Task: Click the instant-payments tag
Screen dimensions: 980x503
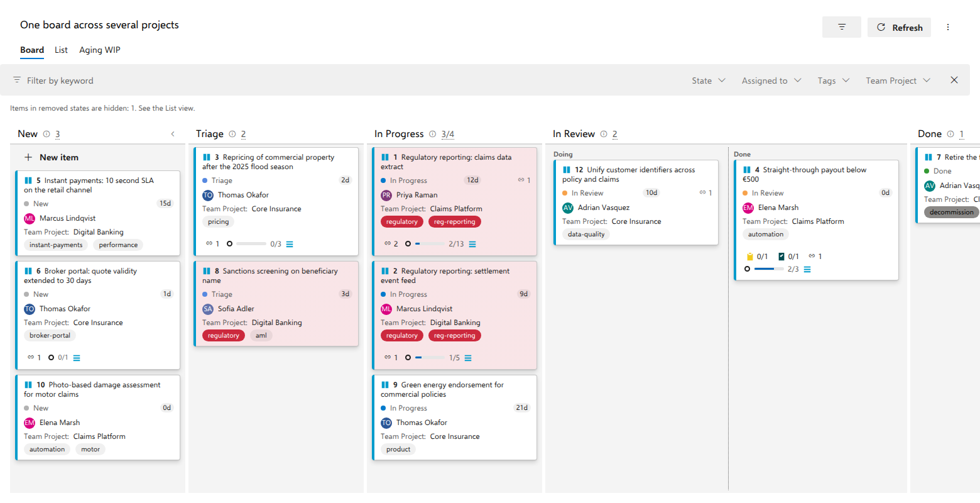Action: pos(56,245)
